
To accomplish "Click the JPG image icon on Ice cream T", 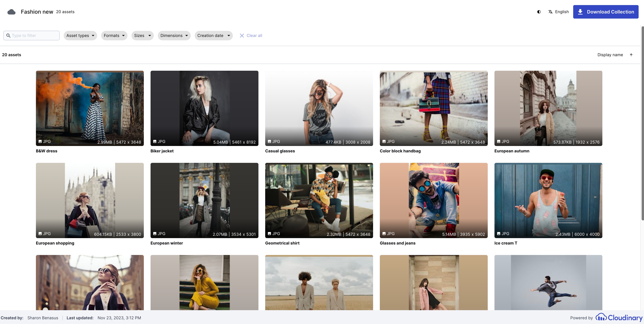I will [x=499, y=234].
